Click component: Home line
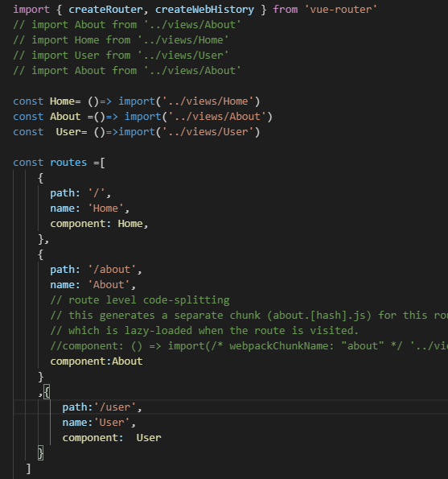The image size is (448, 479). pyautogui.click(x=99, y=224)
